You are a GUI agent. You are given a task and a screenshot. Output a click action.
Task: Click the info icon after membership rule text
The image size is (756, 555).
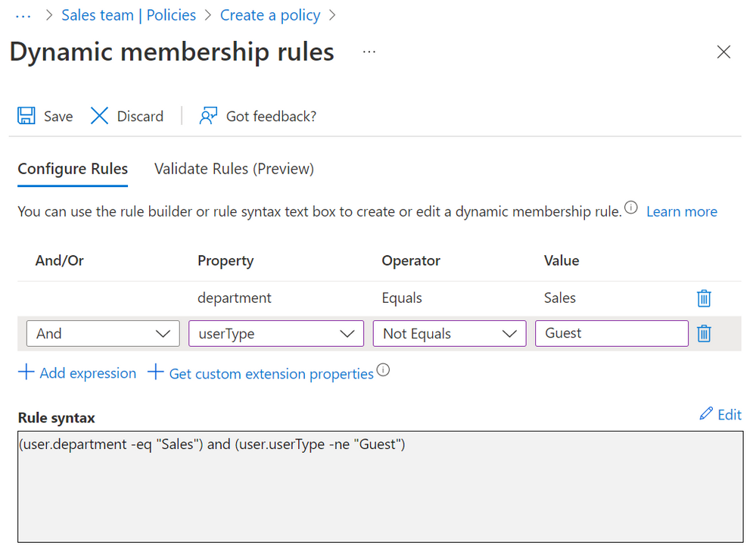click(x=630, y=207)
